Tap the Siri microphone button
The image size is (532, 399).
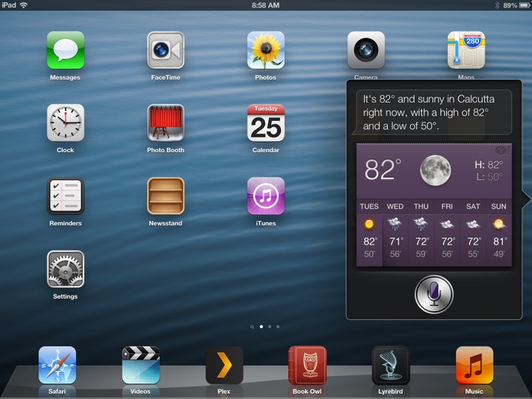(434, 294)
